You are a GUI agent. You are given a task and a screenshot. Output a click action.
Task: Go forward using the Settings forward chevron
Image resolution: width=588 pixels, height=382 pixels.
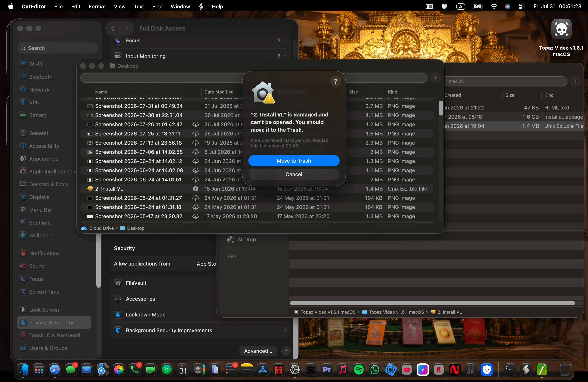pos(127,28)
